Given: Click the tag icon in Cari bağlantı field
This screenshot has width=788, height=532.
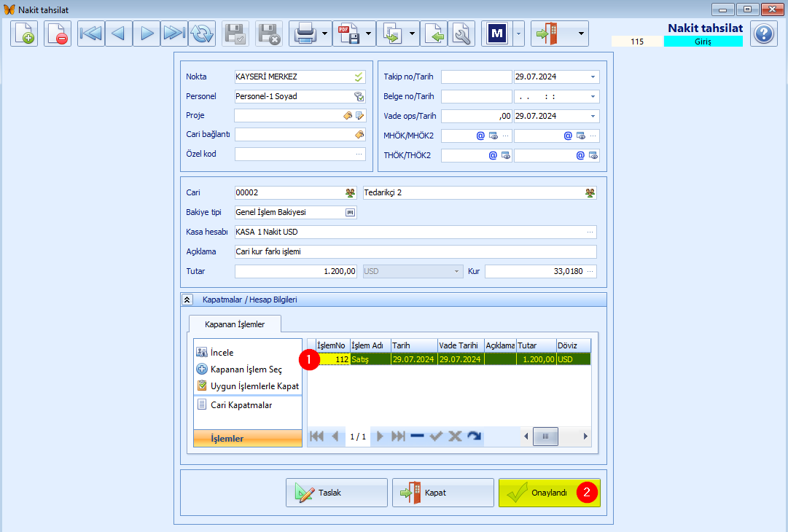Looking at the screenshot, I should coord(359,135).
